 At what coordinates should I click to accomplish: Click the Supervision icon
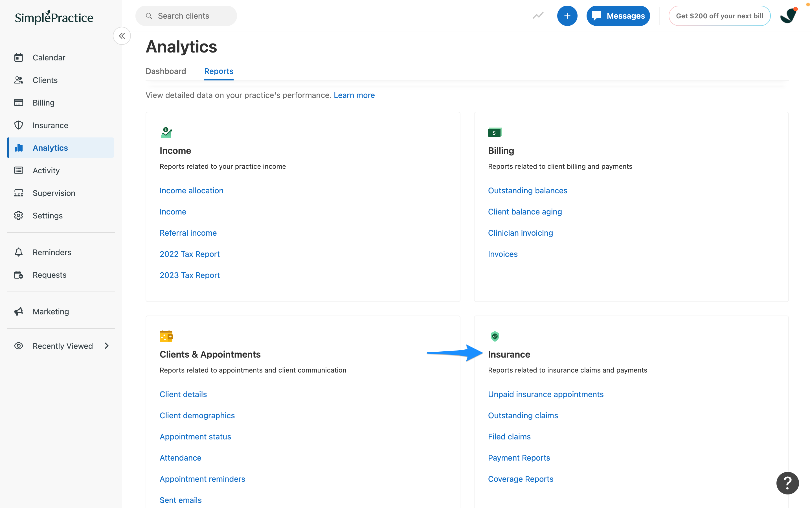[x=18, y=193]
